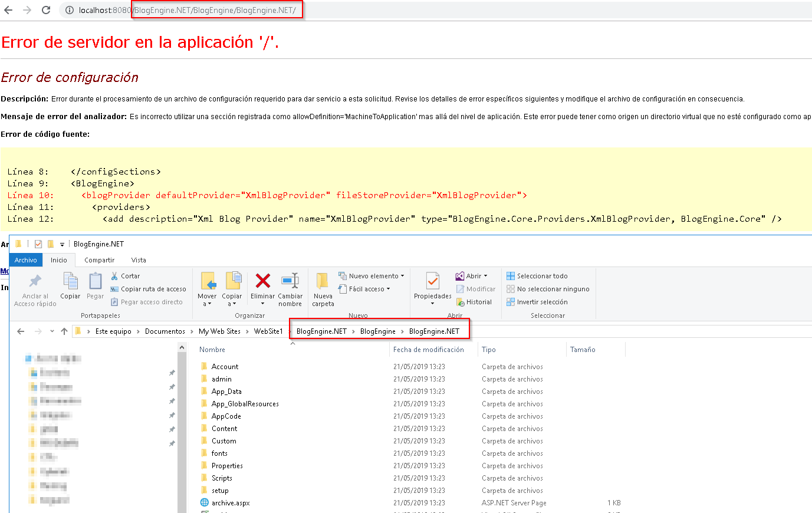Viewport: 812px width, 513px height.
Task: Select the Account folder
Action: pyautogui.click(x=225, y=367)
